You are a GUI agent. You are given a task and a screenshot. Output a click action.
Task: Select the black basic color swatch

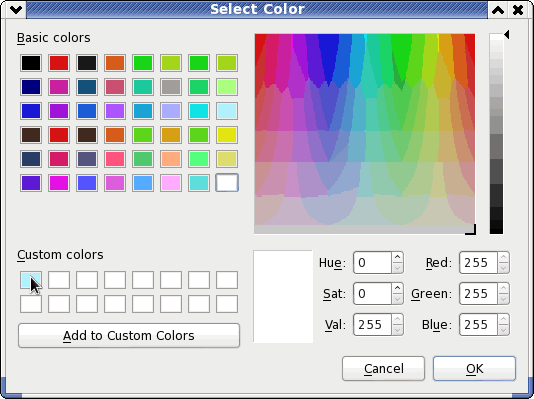(31, 63)
